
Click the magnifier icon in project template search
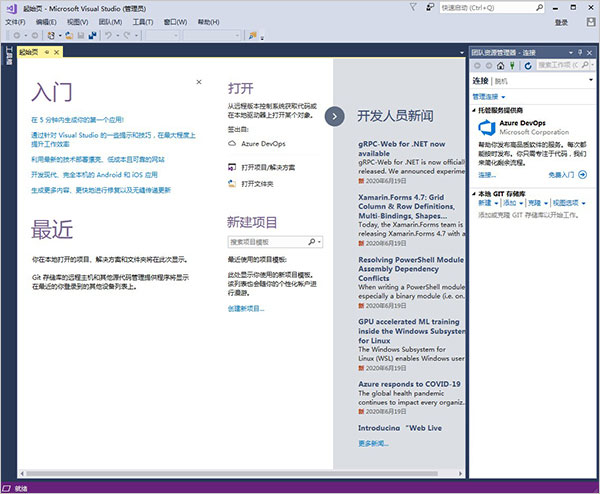click(312, 242)
